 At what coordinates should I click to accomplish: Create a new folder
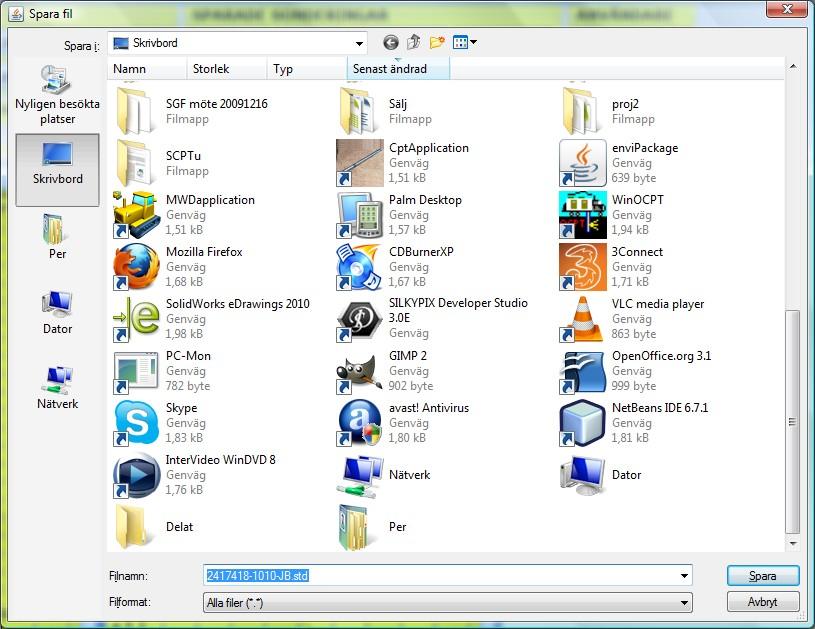[x=437, y=42]
